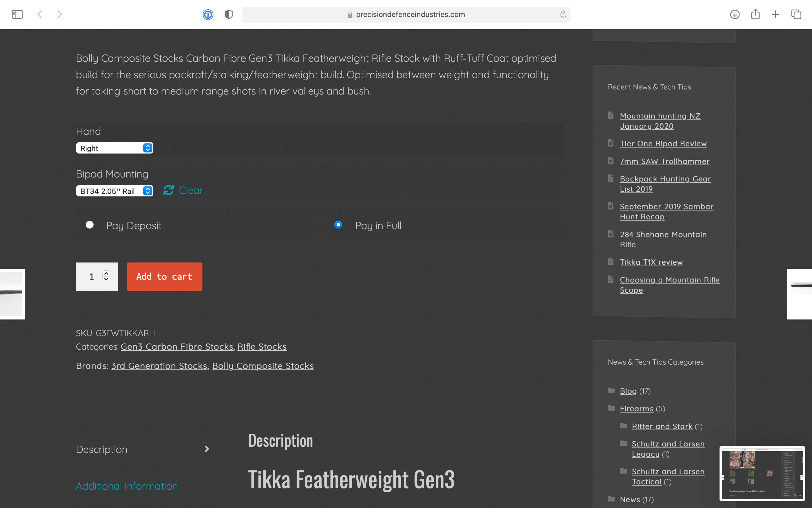Screen dimensions: 812x508
Task: Show Safari downloads
Action: click(x=735, y=14)
